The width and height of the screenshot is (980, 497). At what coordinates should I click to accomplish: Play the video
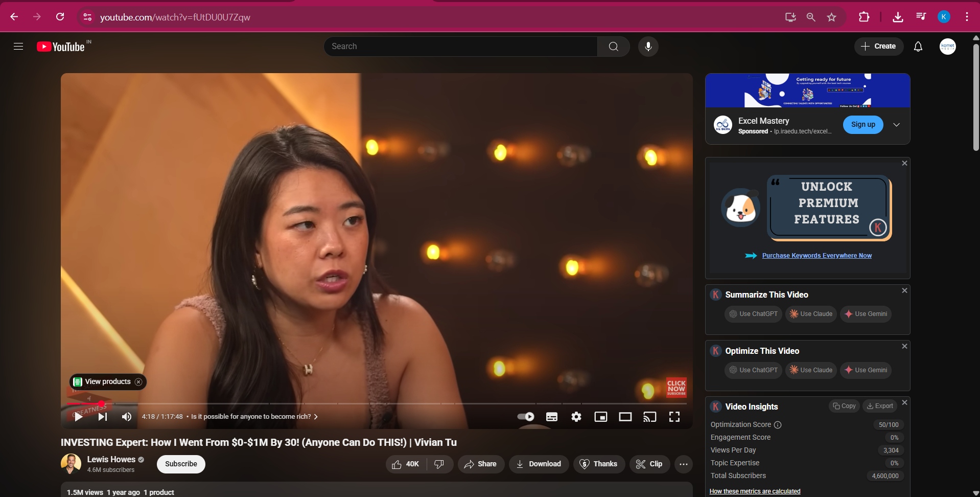pyautogui.click(x=78, y=417)
